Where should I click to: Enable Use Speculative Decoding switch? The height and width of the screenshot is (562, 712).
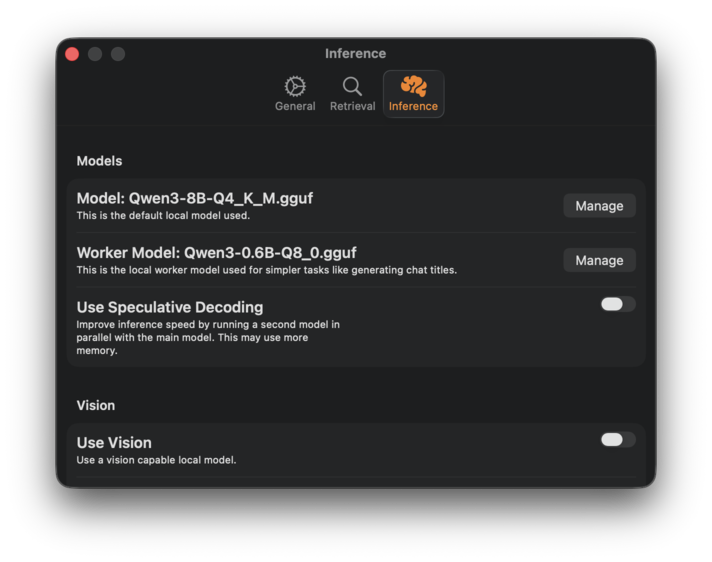click(x=617, y=304)
